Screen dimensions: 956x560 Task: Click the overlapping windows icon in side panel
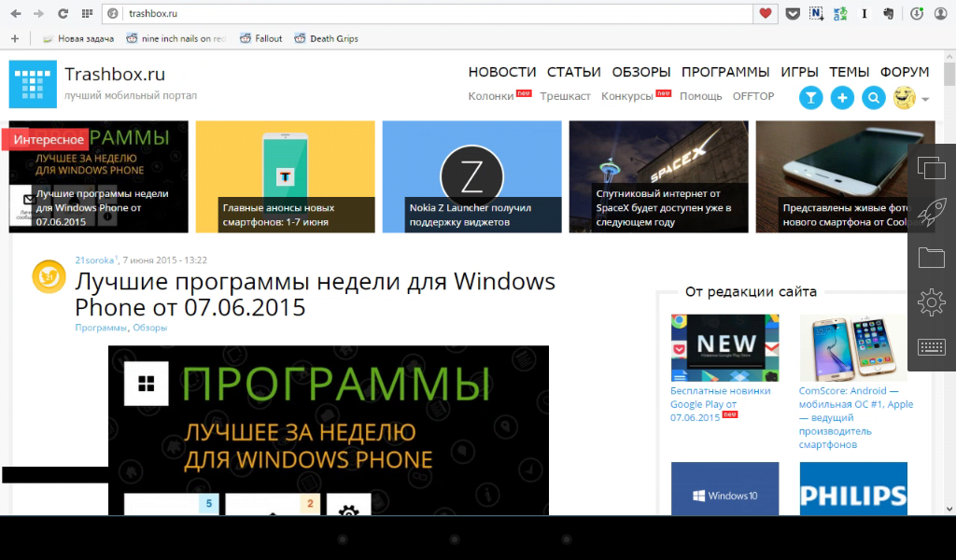coord(931,168)
